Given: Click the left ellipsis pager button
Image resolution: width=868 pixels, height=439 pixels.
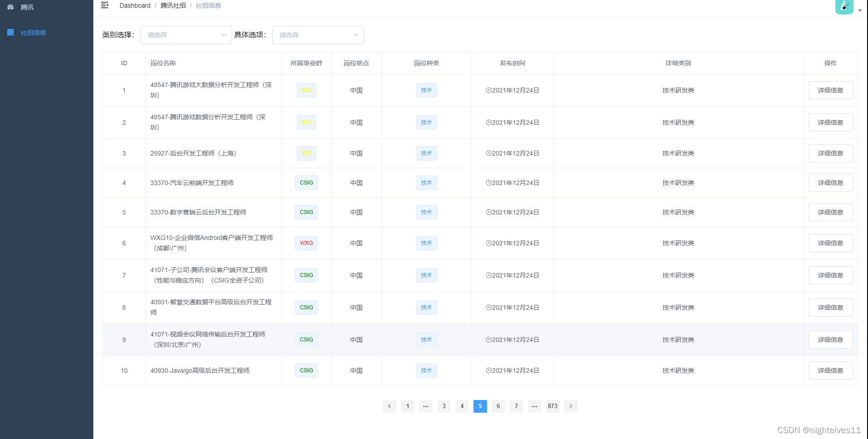Looking at the screenshot, I should [x=426, y=406].
